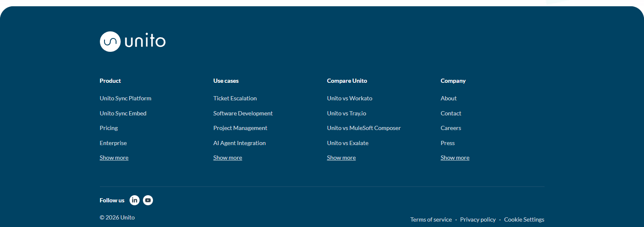Visit the Press page
This screenshot has height=227, width=644.
[448, 143]
